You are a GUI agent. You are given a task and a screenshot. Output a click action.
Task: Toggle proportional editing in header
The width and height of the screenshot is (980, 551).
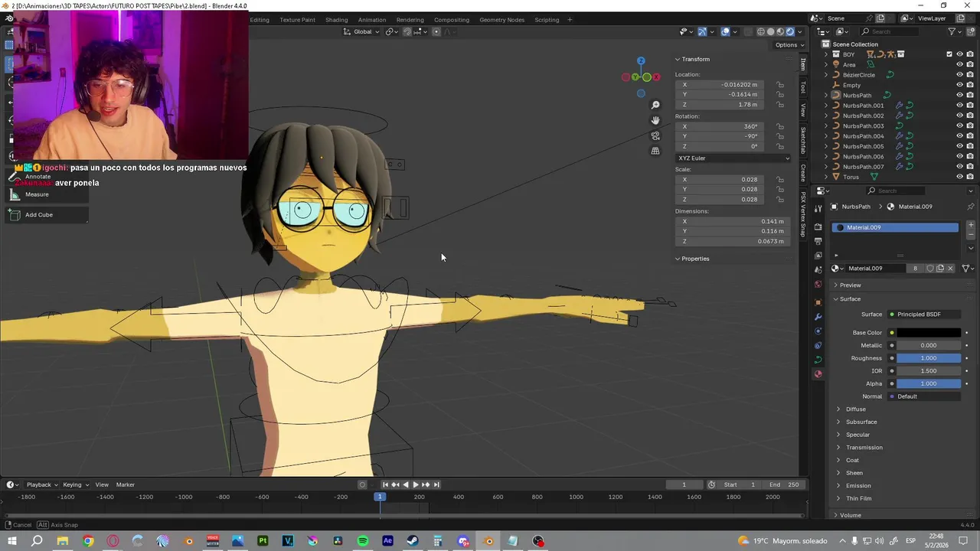436,31
